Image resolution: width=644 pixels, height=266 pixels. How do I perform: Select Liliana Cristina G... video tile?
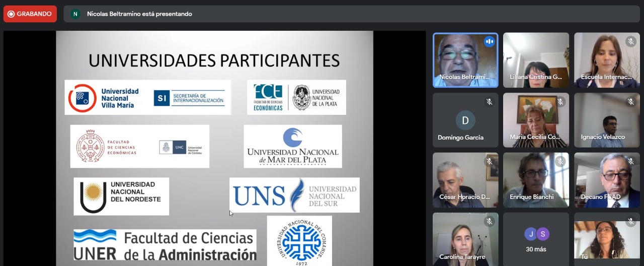click(x=536, y=60)
